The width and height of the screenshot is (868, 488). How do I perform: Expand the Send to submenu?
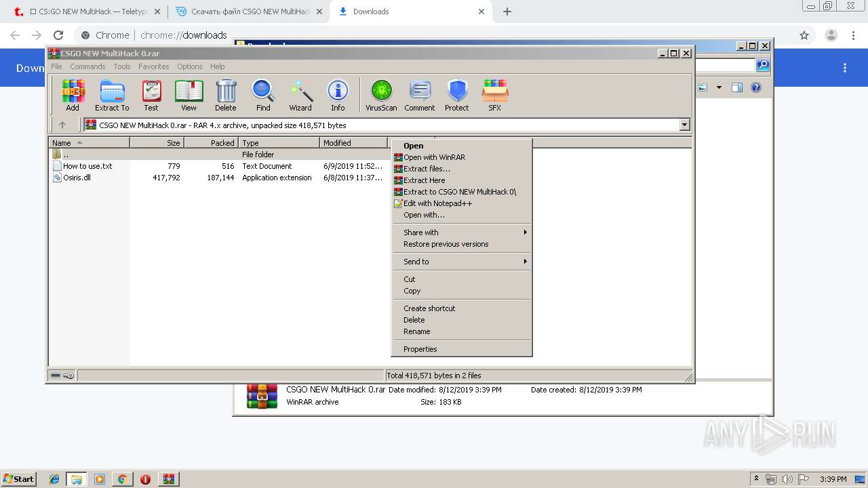pos(461,262)
